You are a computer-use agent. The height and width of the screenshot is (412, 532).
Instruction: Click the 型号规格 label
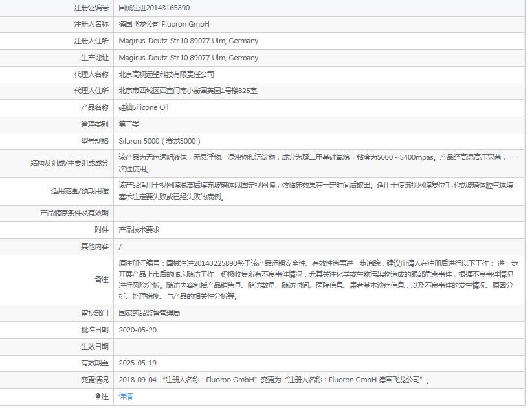tap(94, 141)
